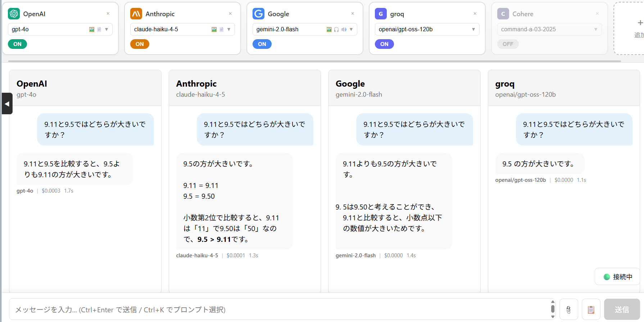Collapse the sidebar with the black arrow tab
644x322 pixels.
coord(7,103)
